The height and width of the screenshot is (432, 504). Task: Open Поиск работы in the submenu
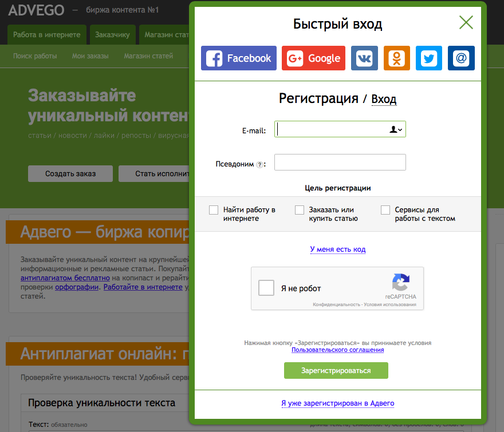pos(35,56)
